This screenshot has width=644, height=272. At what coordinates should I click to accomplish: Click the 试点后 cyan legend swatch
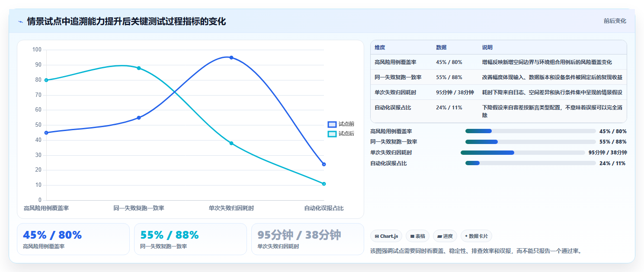[332, 134]
